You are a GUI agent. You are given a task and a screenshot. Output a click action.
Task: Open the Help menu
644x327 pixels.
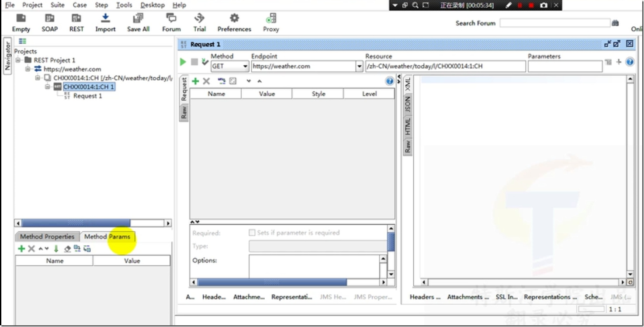(179, 5)
